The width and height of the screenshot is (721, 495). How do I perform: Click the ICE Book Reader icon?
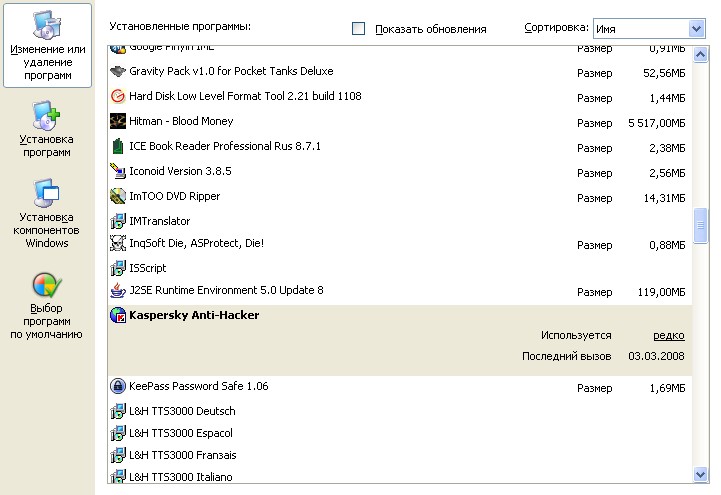[118, 146]
